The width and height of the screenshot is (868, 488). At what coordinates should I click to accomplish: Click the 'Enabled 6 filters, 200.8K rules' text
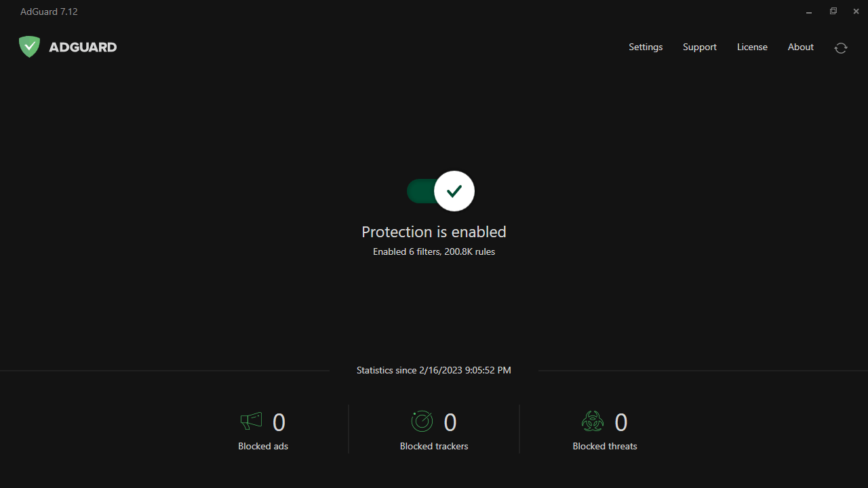[x=434, y=251]
